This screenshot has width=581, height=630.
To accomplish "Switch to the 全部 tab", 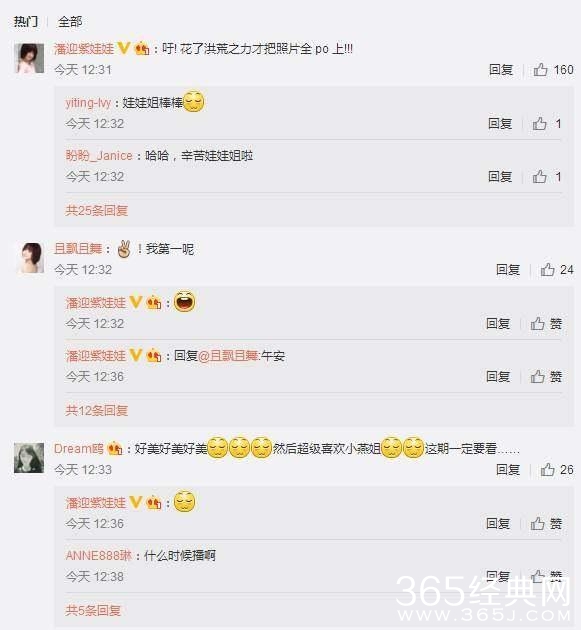I will coord(70,21).
